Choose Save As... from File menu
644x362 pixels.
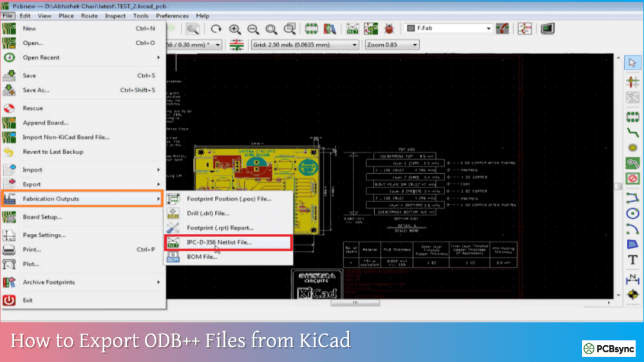(83, 90)
